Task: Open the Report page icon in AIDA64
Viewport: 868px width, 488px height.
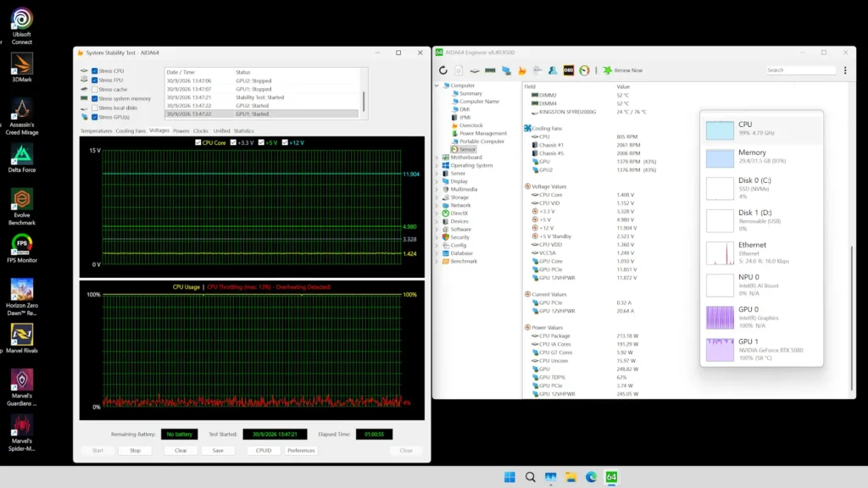Action: [459, 70]
